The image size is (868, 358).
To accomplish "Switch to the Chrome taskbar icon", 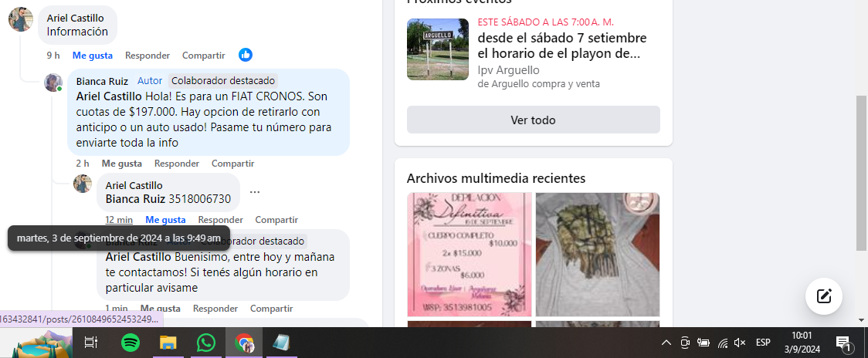I will tap(244, 343).
